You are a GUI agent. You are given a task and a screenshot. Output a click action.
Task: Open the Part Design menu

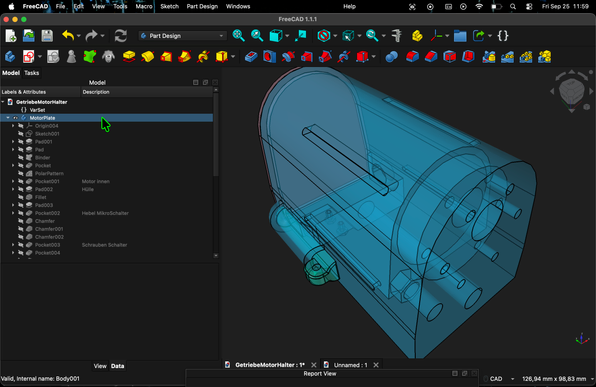click(202, 6)
